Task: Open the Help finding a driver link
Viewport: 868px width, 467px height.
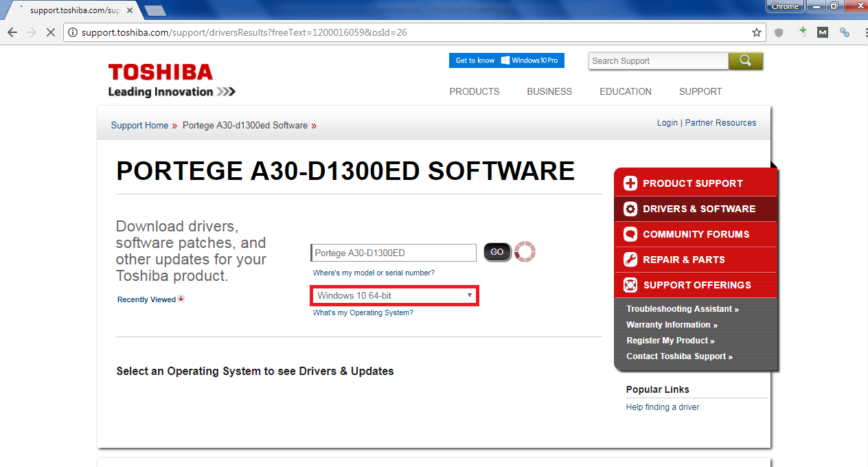Action: (663, 407)
